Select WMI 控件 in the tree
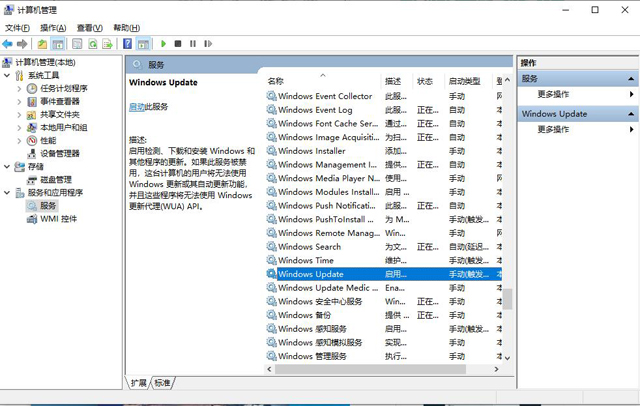Viewport: 640px width, 406px height. [x=58, y=219]
